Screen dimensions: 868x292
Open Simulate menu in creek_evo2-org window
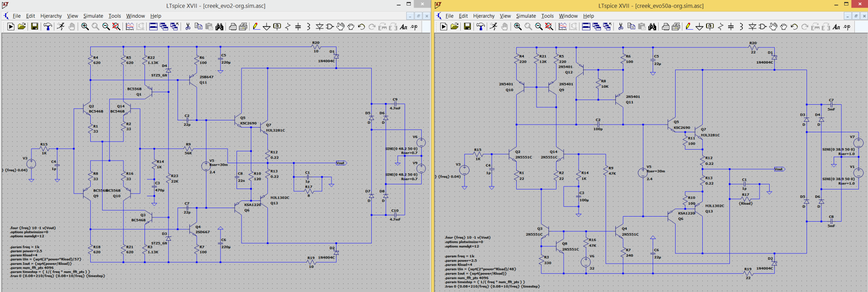click(93, 16)
